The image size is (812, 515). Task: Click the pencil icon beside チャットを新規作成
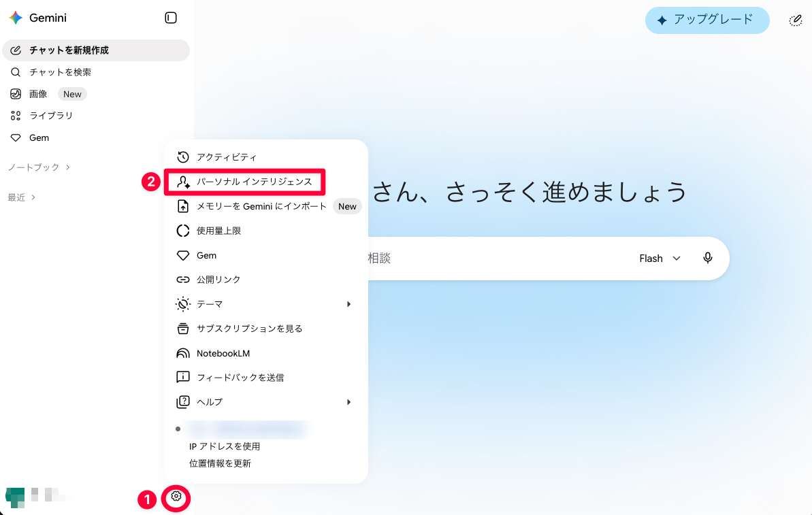click(16, 50)
